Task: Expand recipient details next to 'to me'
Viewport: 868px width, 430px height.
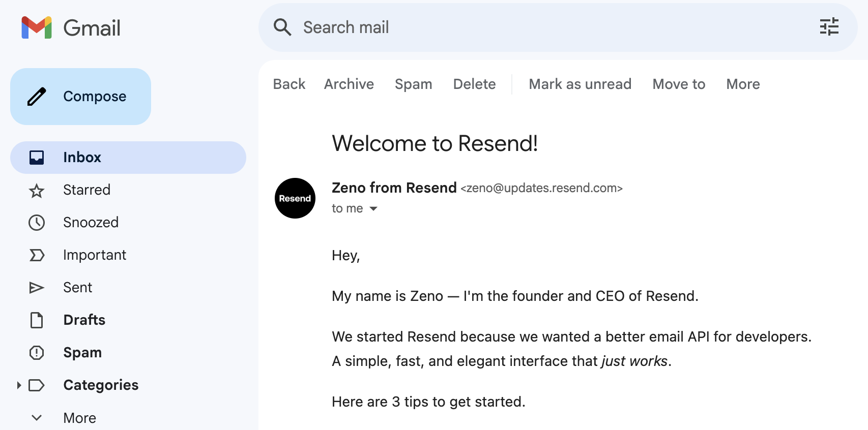Action: pyautogui.click(x=373, y=209)
